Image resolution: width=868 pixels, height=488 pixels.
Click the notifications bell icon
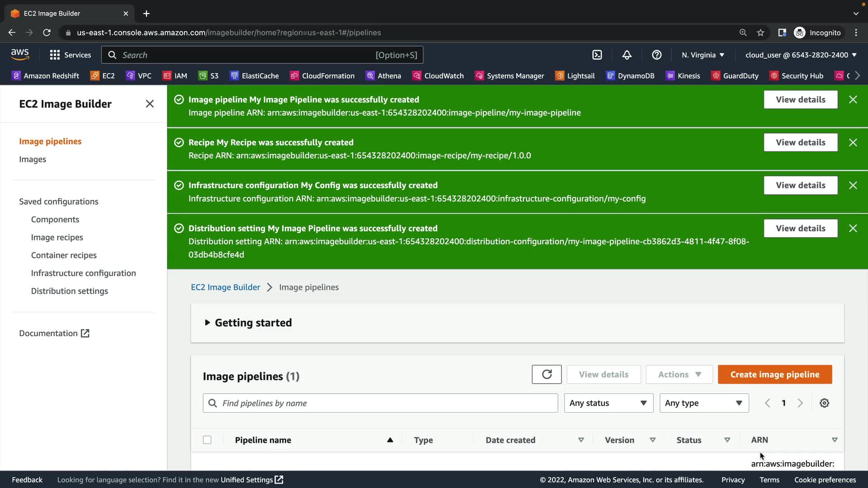pos(627,55)
